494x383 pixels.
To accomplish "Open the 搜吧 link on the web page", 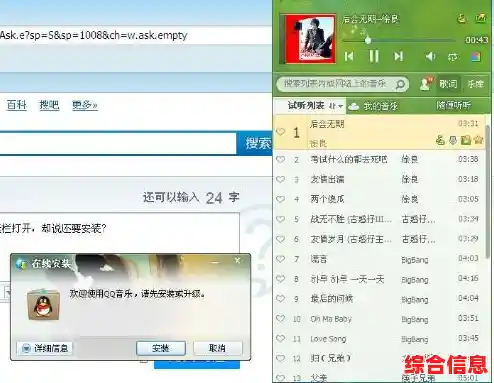I will tap(49, 105).
